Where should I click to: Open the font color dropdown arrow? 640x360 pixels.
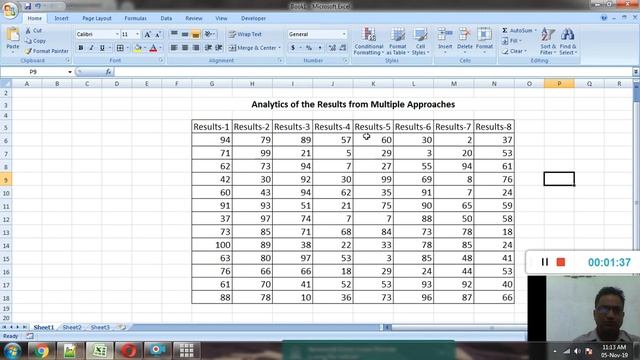pos(160,48)
